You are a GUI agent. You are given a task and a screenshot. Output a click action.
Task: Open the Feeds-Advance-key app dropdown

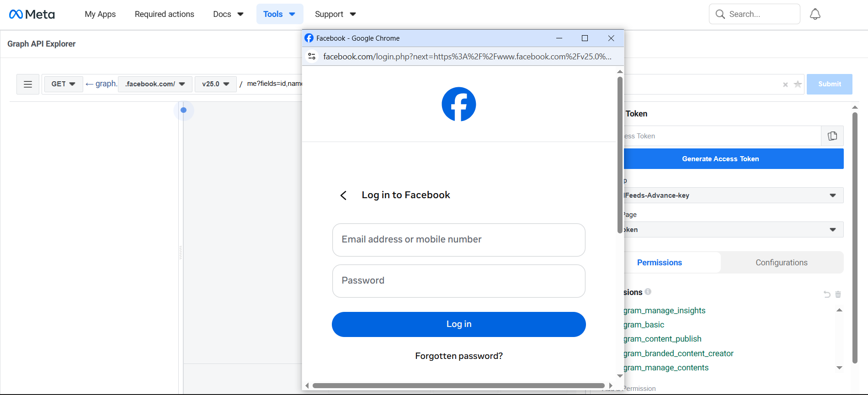pyautogui.click(x=733, y=195)
